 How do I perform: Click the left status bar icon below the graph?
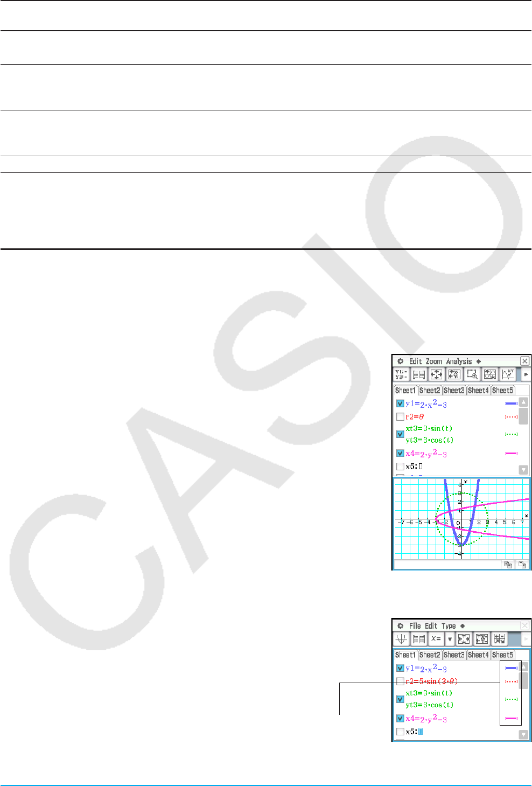pos(508,565)
